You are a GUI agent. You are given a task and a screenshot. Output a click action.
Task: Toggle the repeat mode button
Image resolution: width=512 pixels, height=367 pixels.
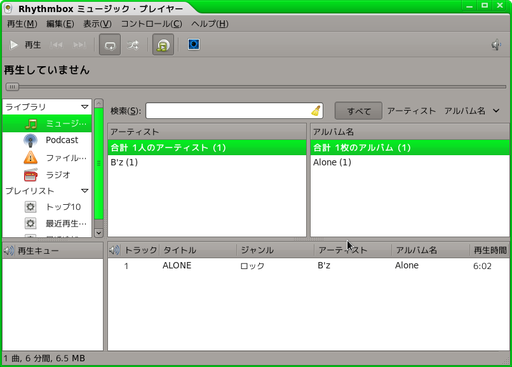point(110,45)
